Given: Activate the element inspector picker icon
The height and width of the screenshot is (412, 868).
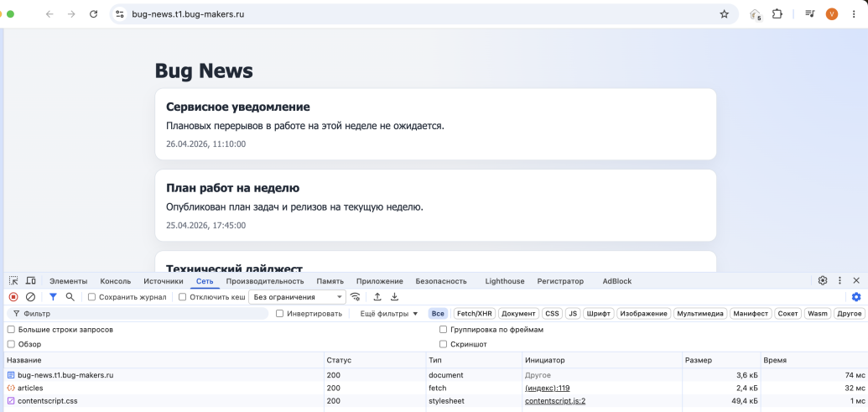Looking at the screenshot, I should (14, 281).
